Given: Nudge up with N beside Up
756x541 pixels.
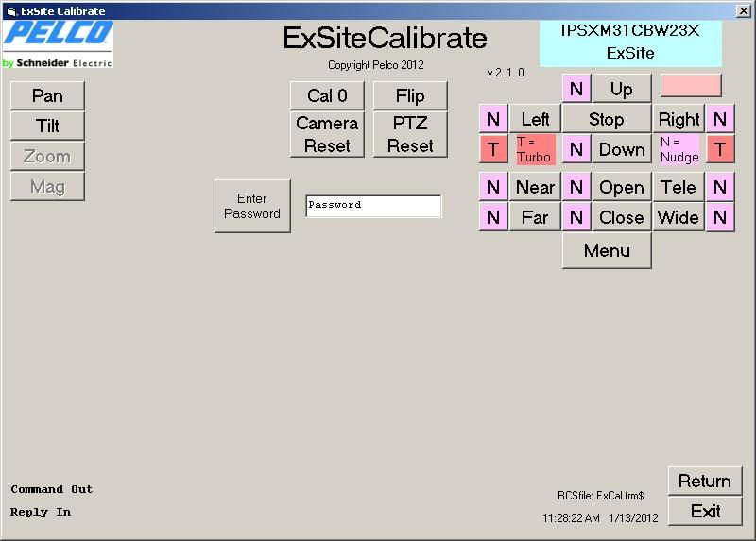Looking at the screenshot, I should [x=576, y=89].
